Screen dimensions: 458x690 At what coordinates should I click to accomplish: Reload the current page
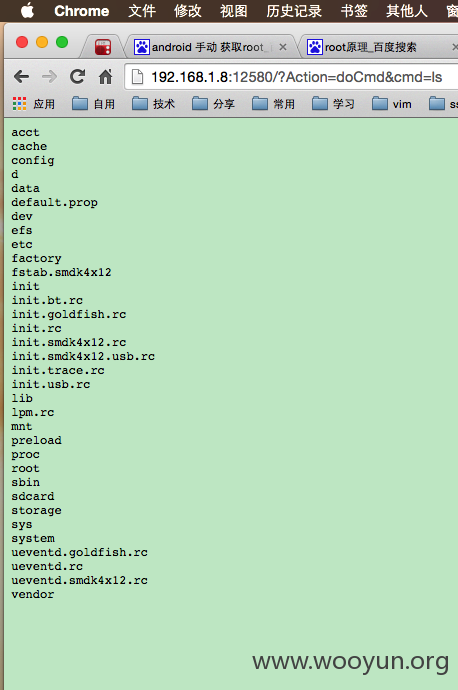tap(77, 77)
